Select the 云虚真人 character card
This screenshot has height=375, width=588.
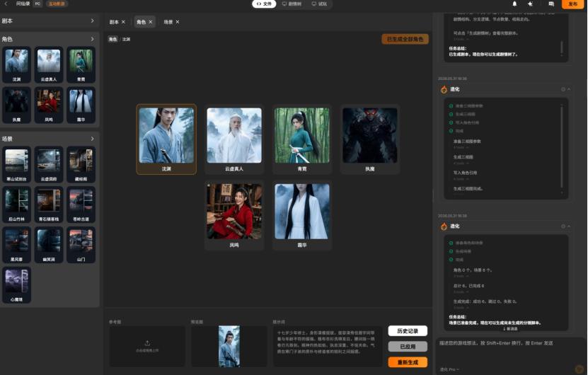pyautogui.click(x=234, y=139)
